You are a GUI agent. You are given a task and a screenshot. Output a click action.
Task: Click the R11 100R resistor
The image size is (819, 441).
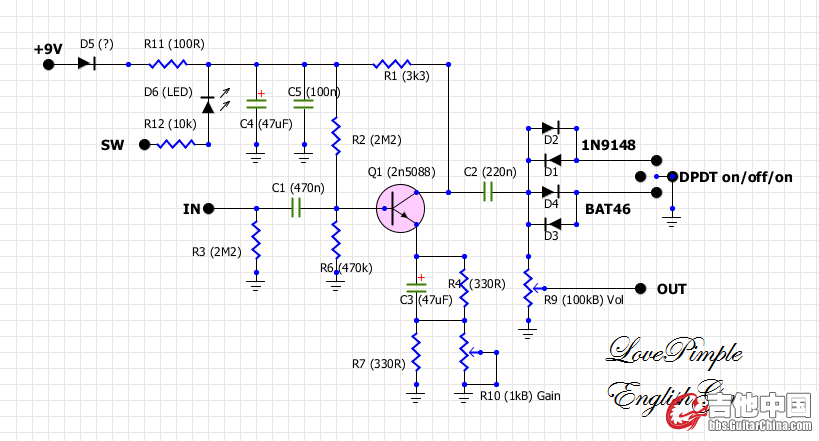(x=168, y=64)
